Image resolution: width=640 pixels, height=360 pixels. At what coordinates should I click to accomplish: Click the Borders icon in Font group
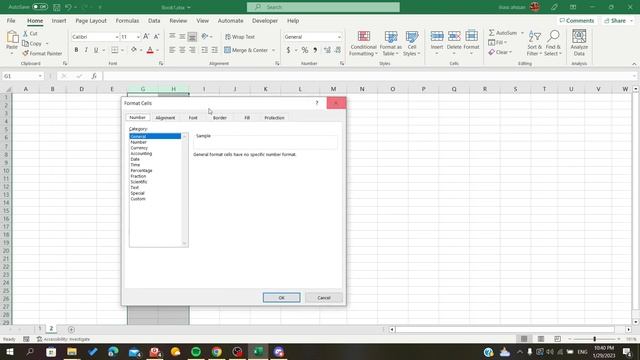pyautogui.click(x=115, y=50)
